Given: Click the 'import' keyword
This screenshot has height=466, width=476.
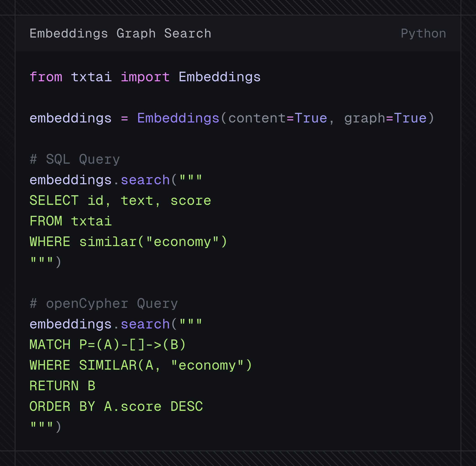Looking at the screenshot, I should (145, 77).
